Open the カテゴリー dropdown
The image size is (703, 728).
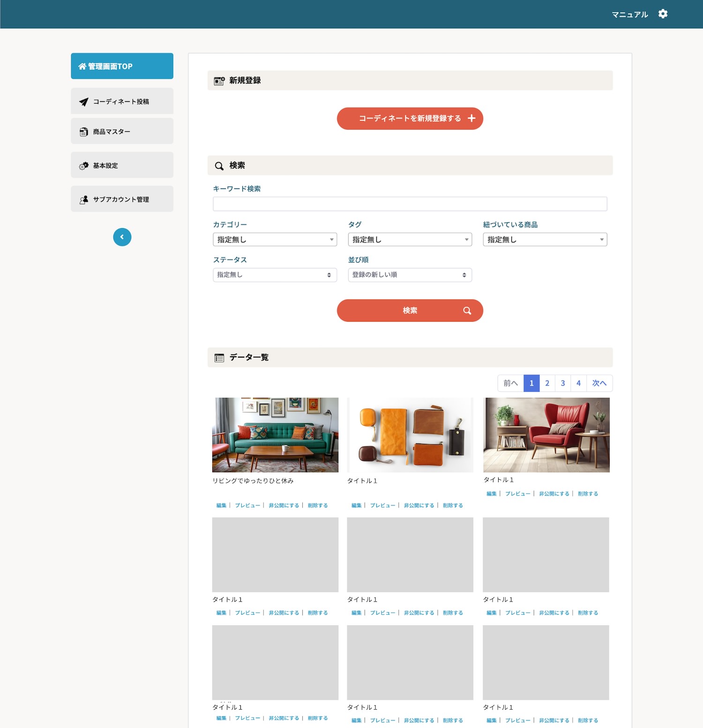275,240
